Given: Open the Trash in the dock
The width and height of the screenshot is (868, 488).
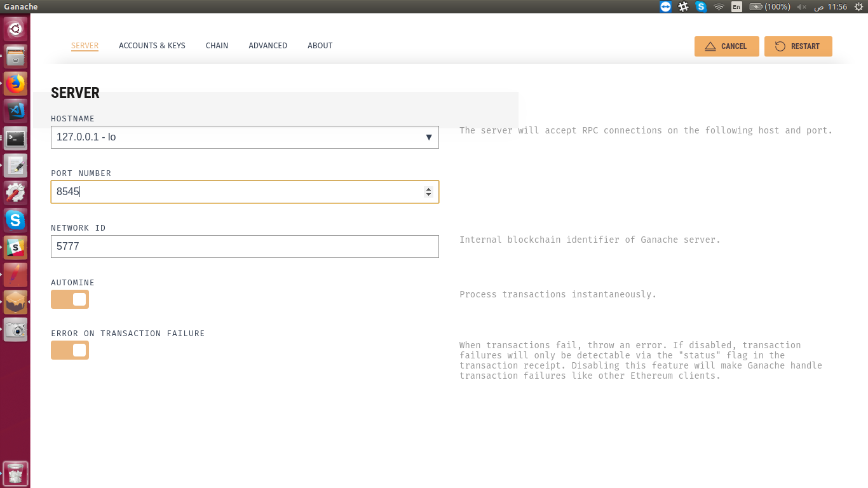Looking at the screenshot, I should point(15,473).
